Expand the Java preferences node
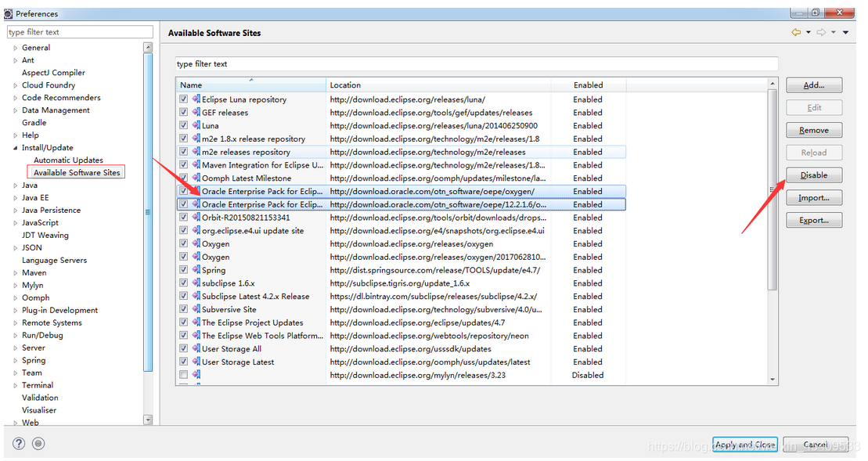 tap(16, 185)
